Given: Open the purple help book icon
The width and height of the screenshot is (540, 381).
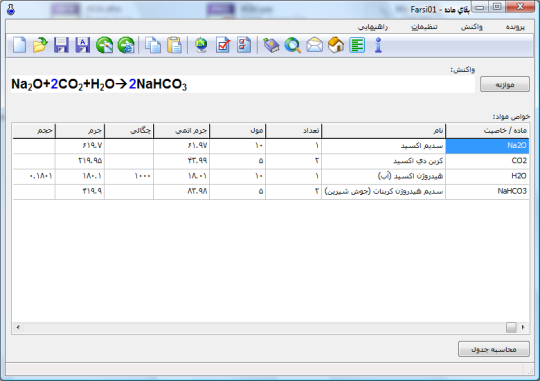Looking at the screenshot, I should pos(271,45).
